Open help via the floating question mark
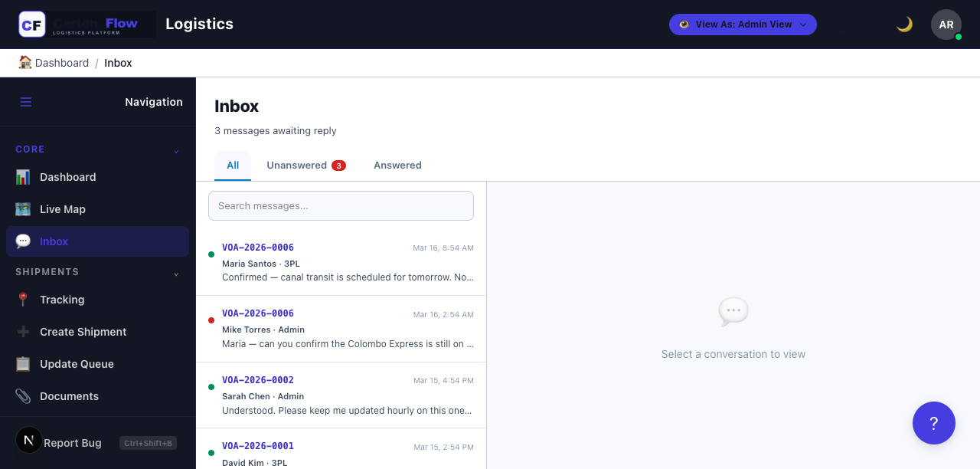This screenshot has width=980, height=469. (934, 422)
